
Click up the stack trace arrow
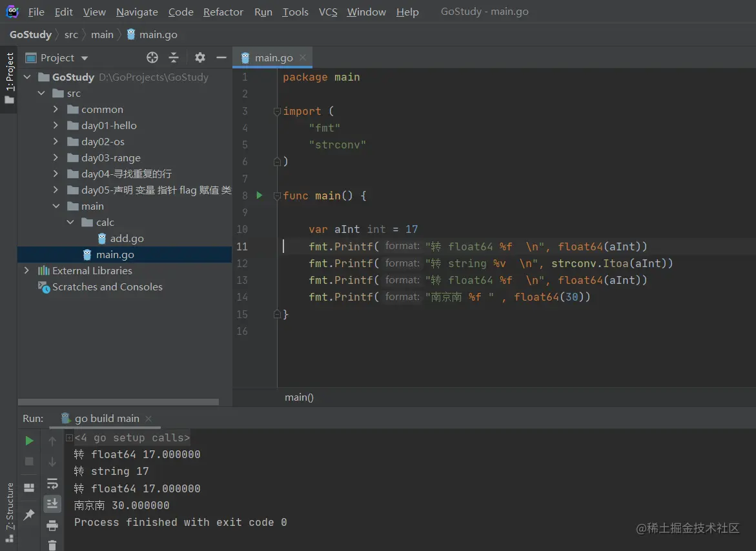[x=52, y=441]
